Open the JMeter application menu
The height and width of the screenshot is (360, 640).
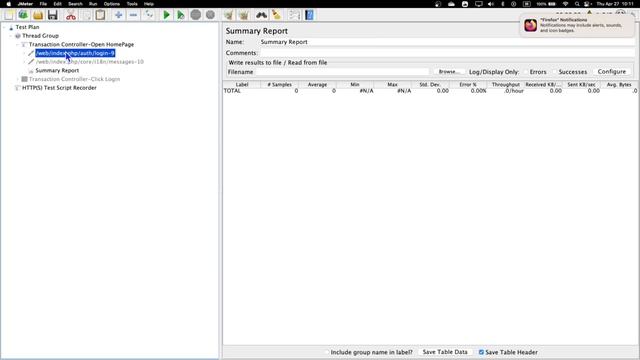[25, 4]
